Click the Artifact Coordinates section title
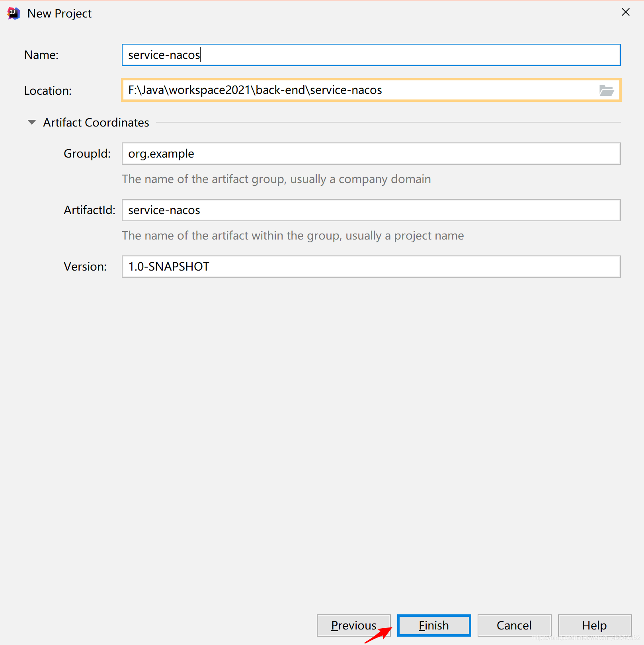This screenshot has height=645, width=644. [x=96, y=123]
